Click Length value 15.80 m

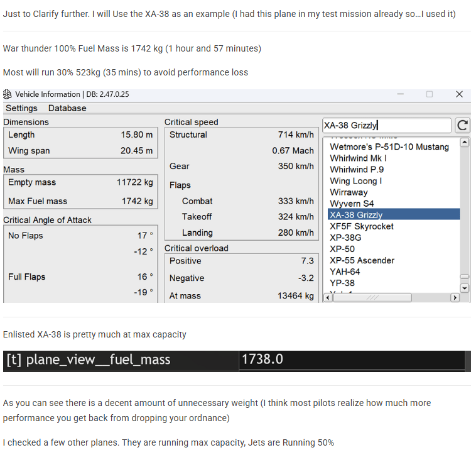137,134
